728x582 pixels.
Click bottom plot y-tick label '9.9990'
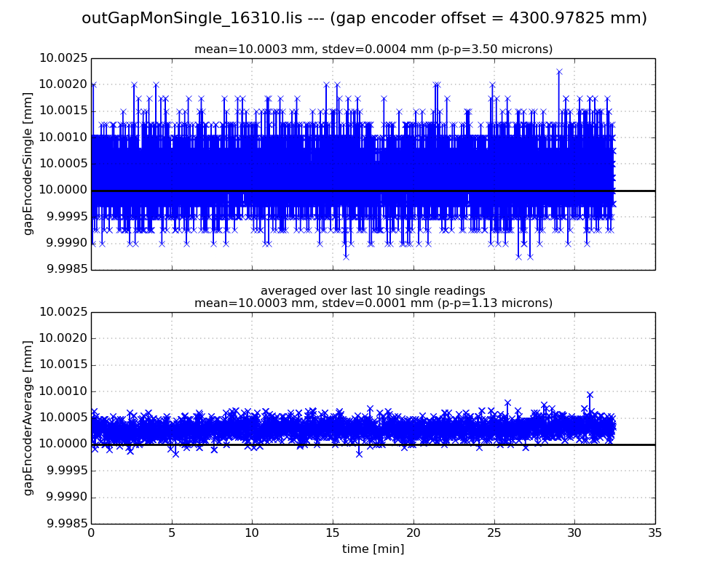pos(66,498)
